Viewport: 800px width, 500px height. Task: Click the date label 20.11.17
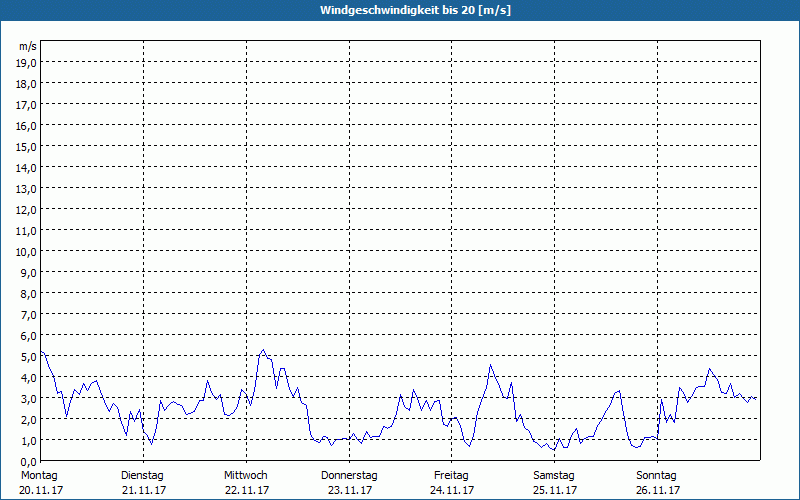point(41,490)
